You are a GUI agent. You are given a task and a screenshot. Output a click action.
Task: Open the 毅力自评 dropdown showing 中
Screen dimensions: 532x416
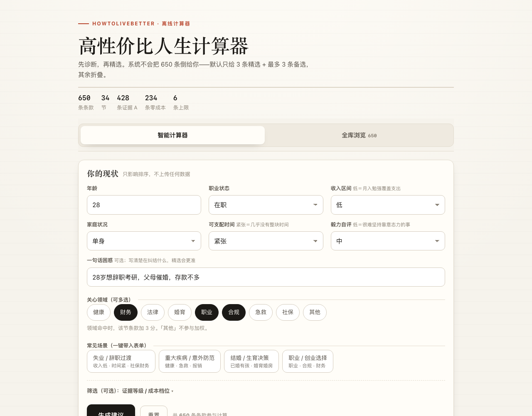(x=388, y=241)
